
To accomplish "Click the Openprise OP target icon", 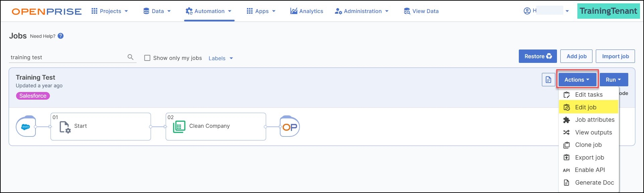I will 290,127.
